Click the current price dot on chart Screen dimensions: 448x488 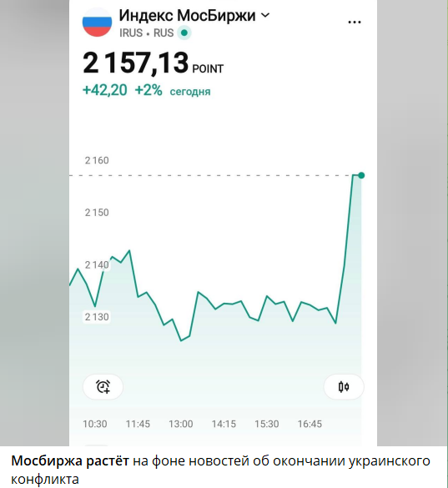coord(361,175)
